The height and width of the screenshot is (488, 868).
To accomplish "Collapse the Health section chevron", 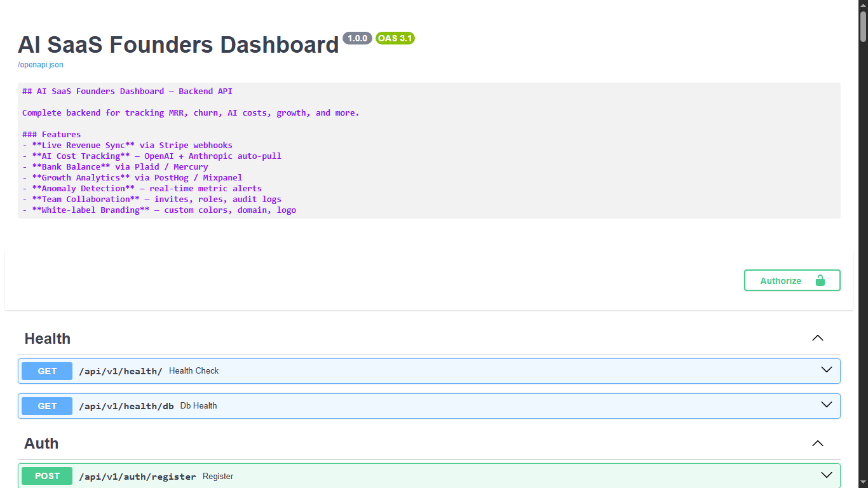I will coord(818,338).
